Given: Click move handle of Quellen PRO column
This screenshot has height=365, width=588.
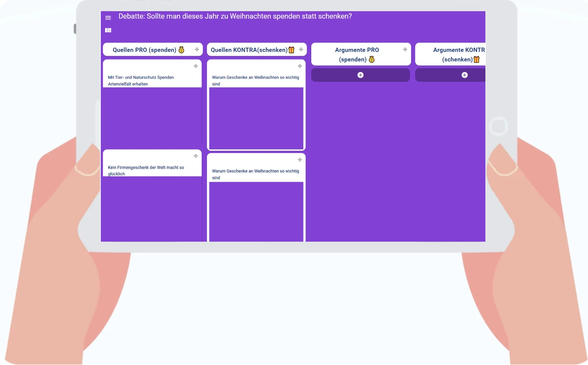Looking at the screenshot, I should point(197,50).
